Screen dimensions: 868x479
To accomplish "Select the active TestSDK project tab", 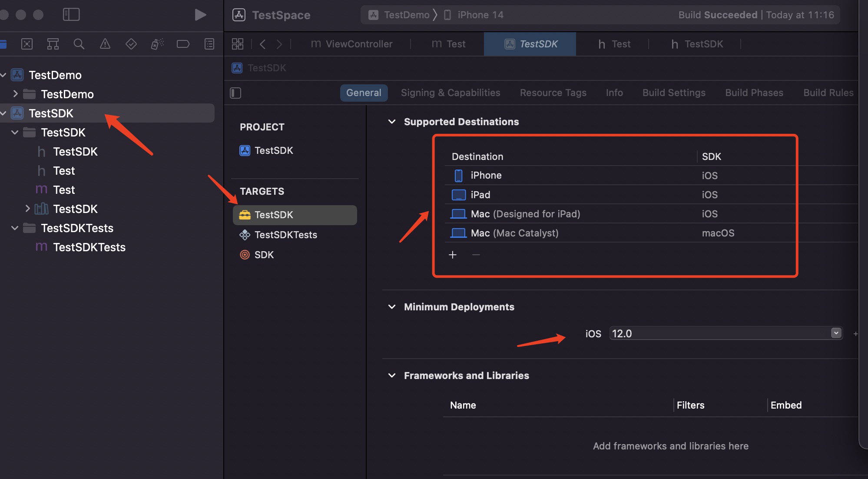I will tap(530, 44).
